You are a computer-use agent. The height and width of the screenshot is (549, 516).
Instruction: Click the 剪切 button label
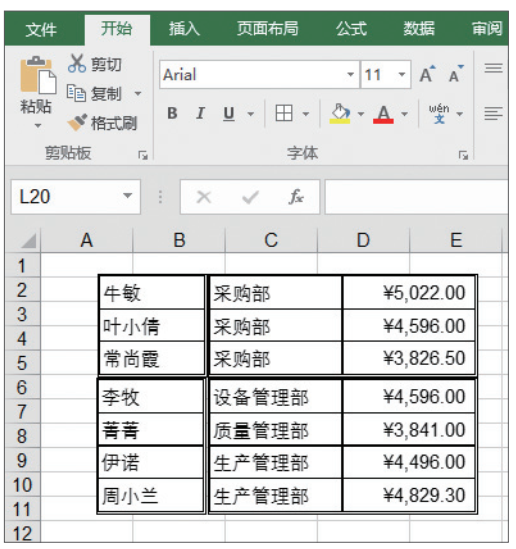pyautogui.click(x=106, y=64)
